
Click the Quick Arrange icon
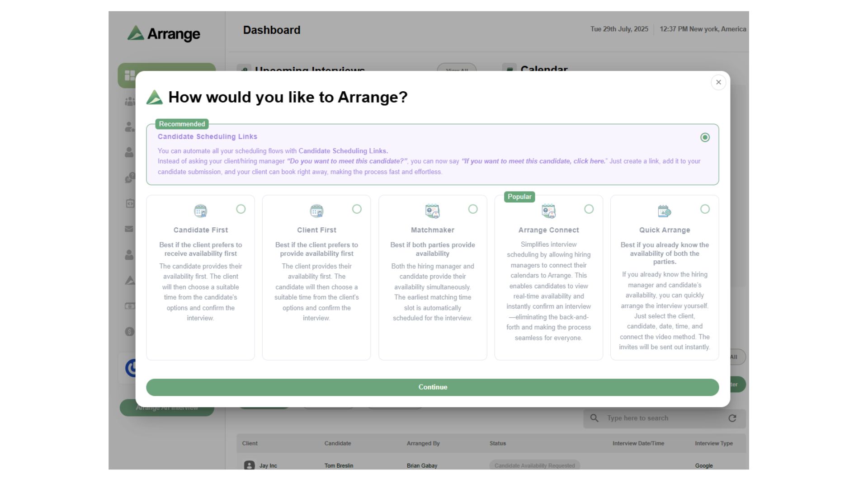pyautogui.click(x=665, y=211)
